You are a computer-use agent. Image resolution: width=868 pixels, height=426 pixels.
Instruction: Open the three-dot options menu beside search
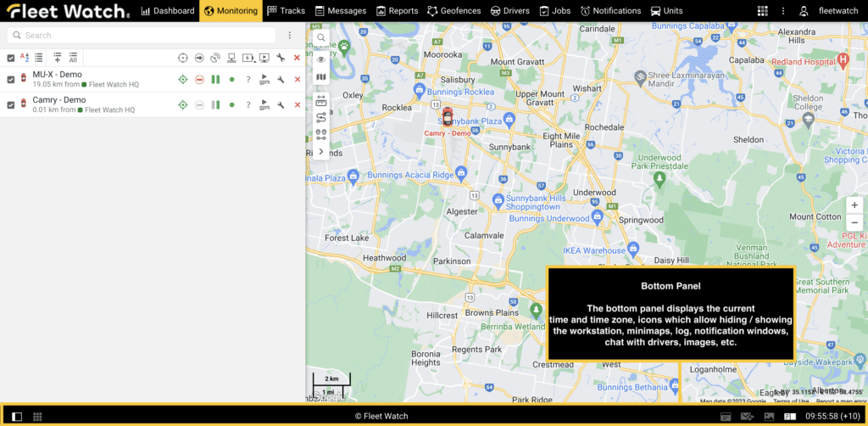coord(290,36)
